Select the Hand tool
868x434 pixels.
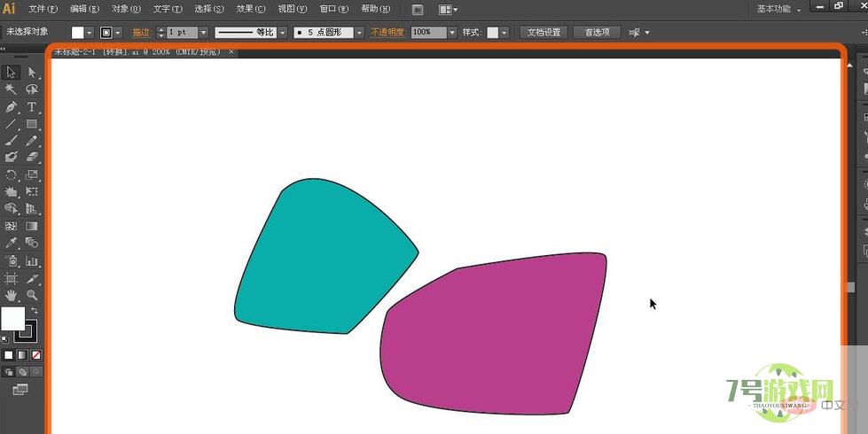(11, 295)
